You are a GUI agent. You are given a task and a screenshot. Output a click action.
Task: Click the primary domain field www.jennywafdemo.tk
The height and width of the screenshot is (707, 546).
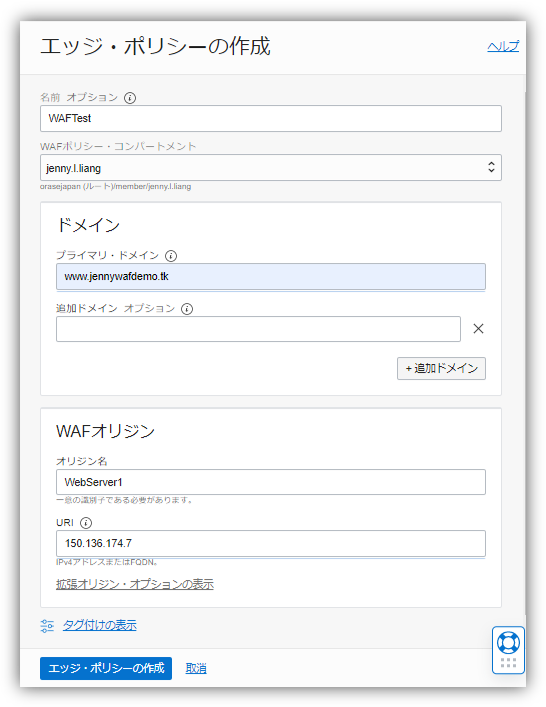[x=271, y=276]
